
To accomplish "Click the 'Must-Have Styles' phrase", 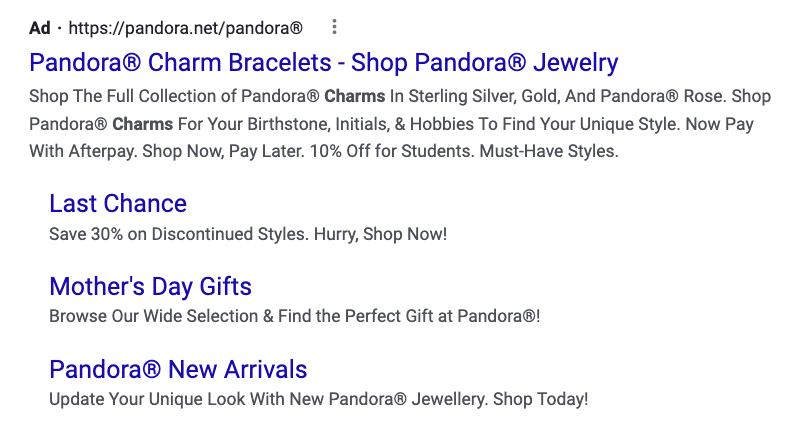I will coord(549,151).
